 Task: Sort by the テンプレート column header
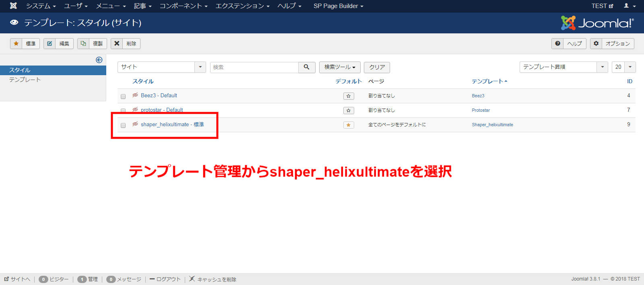(x=489, y=81)
